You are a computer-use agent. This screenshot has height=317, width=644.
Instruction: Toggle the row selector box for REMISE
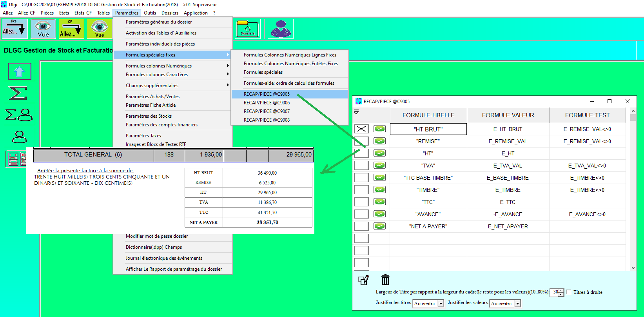pos(361,141)
